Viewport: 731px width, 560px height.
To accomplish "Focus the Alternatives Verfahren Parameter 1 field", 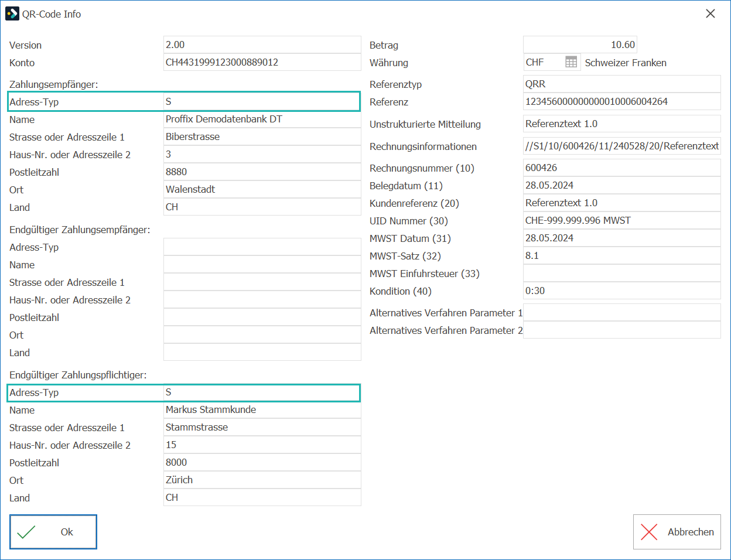I will point(622,312).
